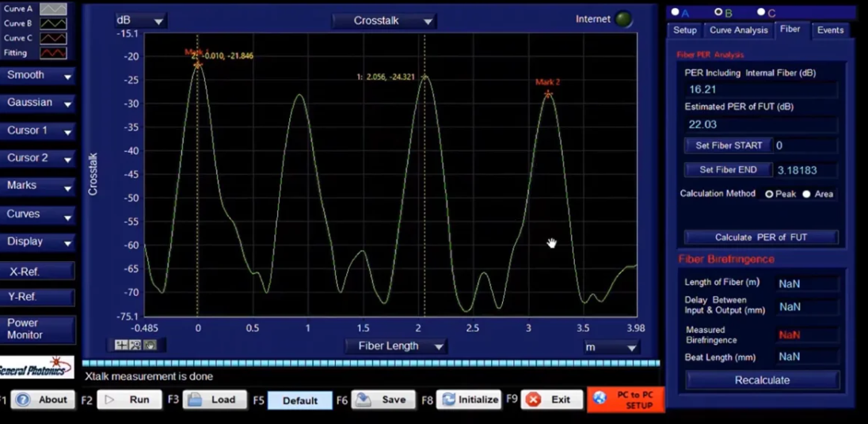
Task: Select curve A radio button
Action: [x=676, y=12]
